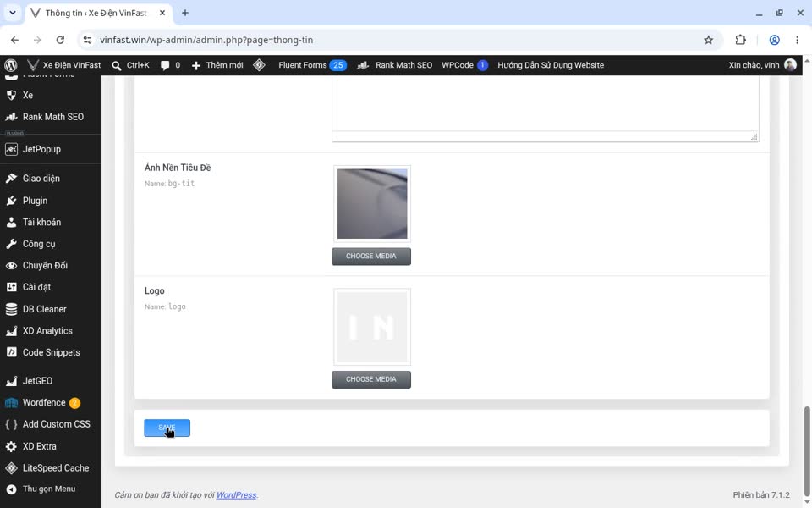812x508 pixels.
Task: Click the Ảnh Nền Tiêu Đề image thumbnail
Action: (372, 204)
